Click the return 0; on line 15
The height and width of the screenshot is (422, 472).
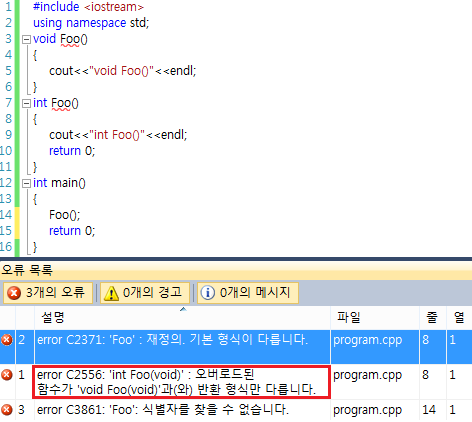click(72, 231)
